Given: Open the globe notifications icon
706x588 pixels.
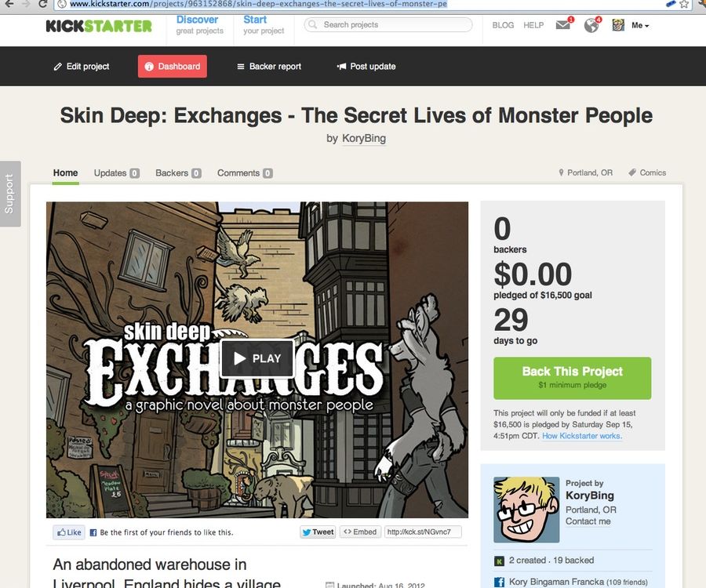Looking at the screenshot, I should coord(591,25).
